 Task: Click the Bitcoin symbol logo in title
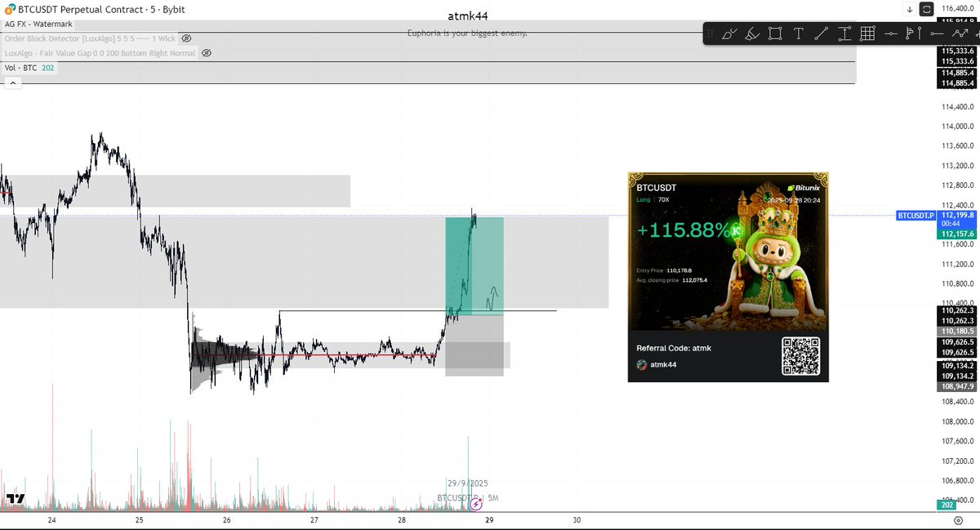(x=8, y=9)
